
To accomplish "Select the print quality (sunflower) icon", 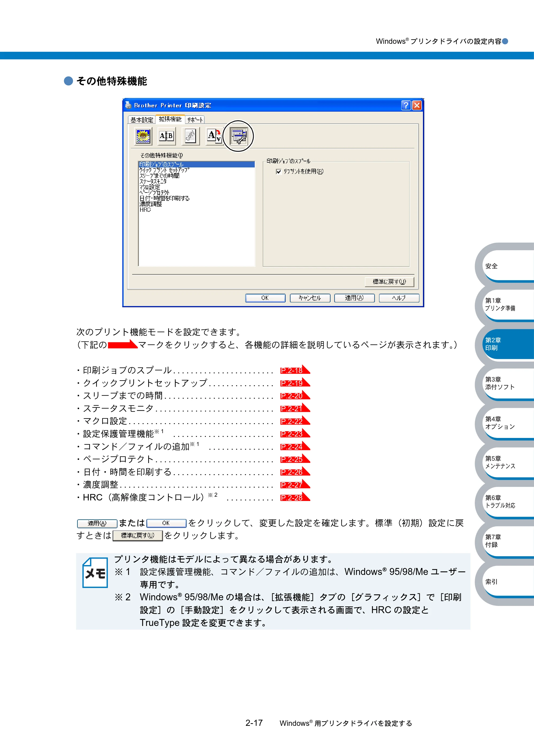I will click(143, 136).
